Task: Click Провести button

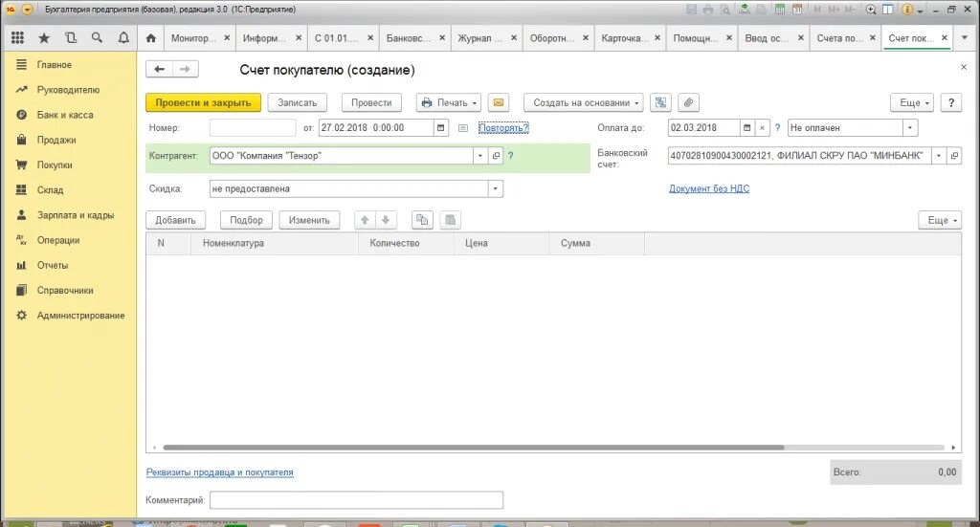Action: coord(371,102)
